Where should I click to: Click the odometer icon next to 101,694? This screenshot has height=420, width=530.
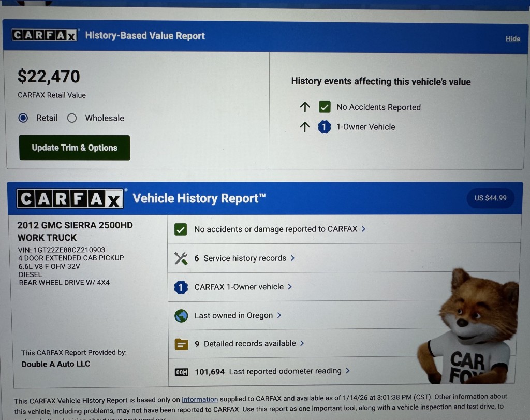click(182, 372)
